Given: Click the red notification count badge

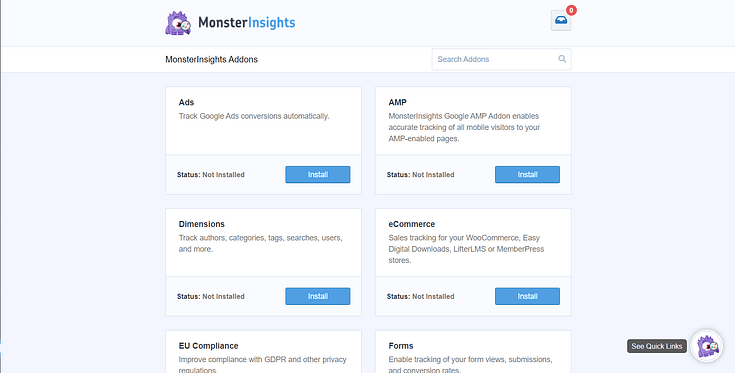Looking at the screenshot, I should click(x=571, y=10).
